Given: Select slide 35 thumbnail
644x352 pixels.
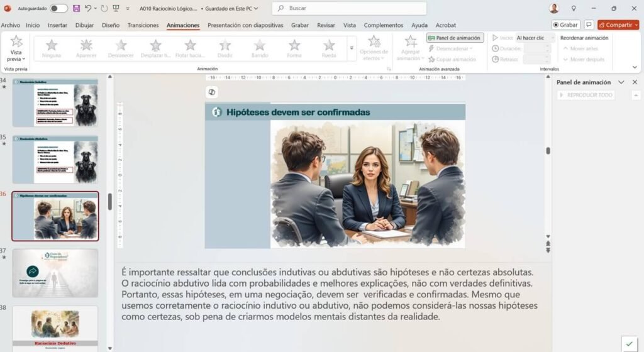Looking at the screenshot, I should pos(55,160).
